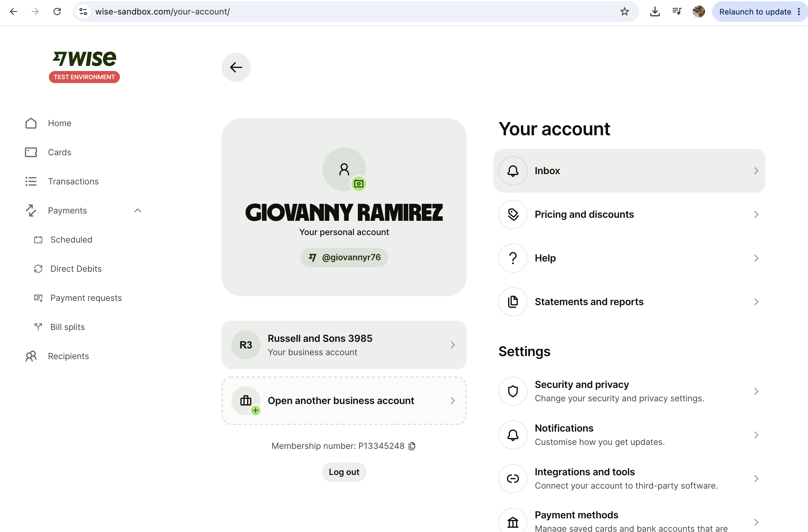Click the chevron on the Inbox row
Screen dimensions: 808x532
tap(756, 171)
